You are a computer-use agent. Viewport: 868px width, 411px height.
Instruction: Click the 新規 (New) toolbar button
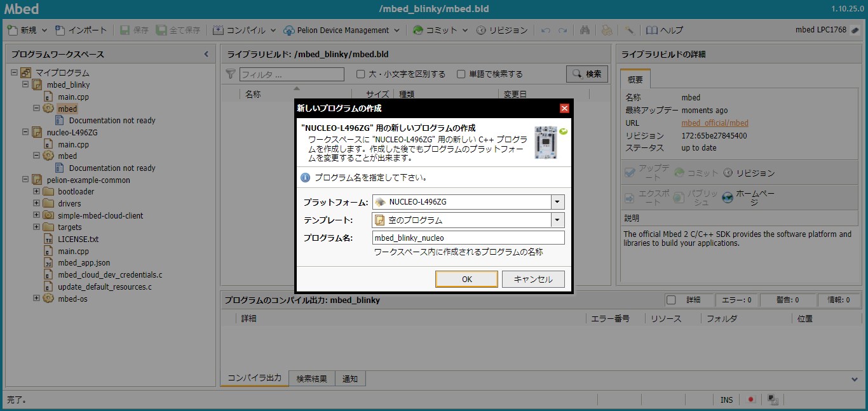pyautogui.click(x=22, y=30)
